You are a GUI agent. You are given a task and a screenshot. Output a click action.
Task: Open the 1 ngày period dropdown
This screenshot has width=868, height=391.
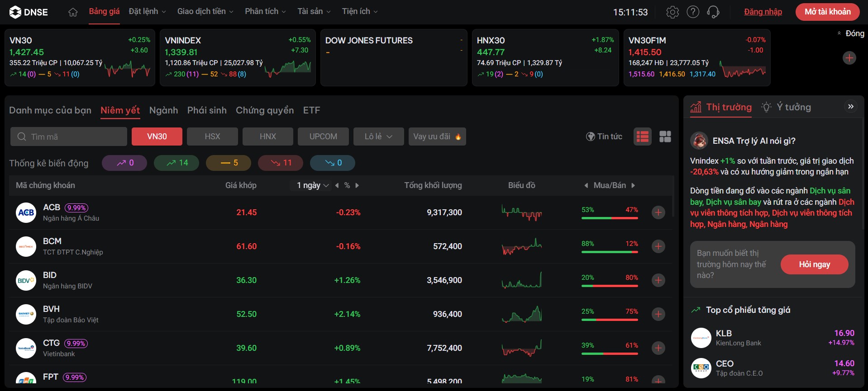coord(313,185)
